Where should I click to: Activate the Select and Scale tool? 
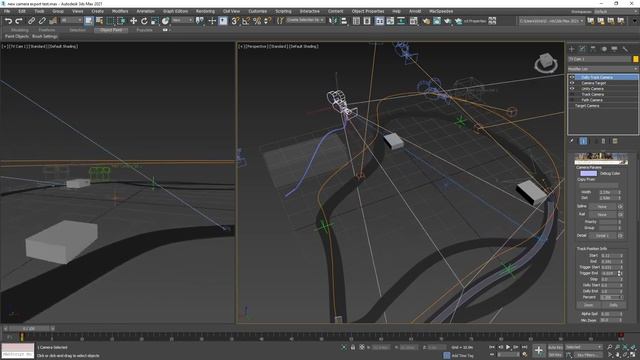154,20
